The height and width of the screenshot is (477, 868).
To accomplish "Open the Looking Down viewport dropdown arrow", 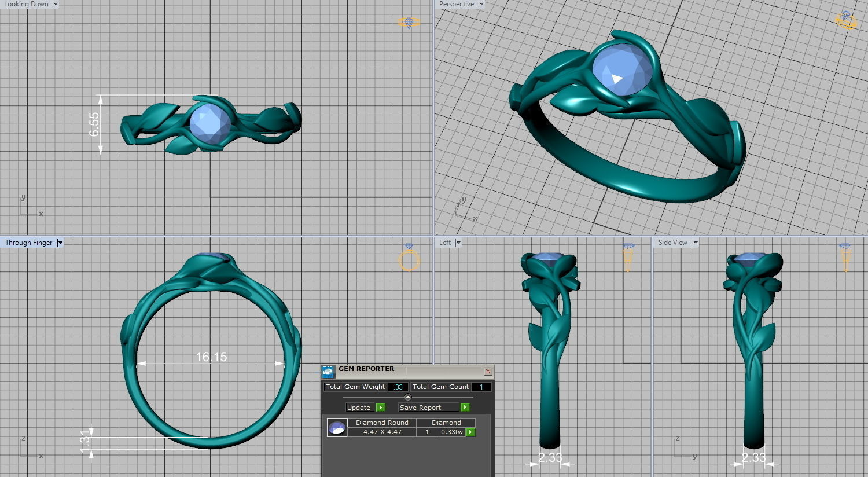I will (56, 4).
